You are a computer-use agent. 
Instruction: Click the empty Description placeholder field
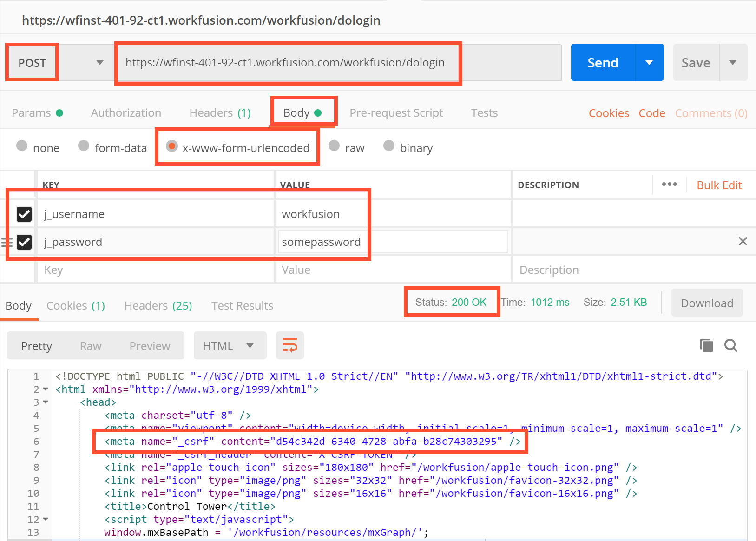634,270
